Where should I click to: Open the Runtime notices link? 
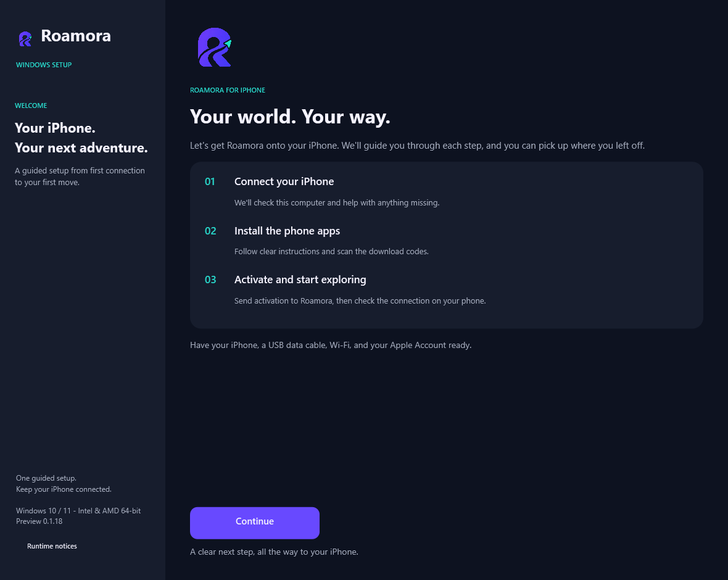[52, 546]
